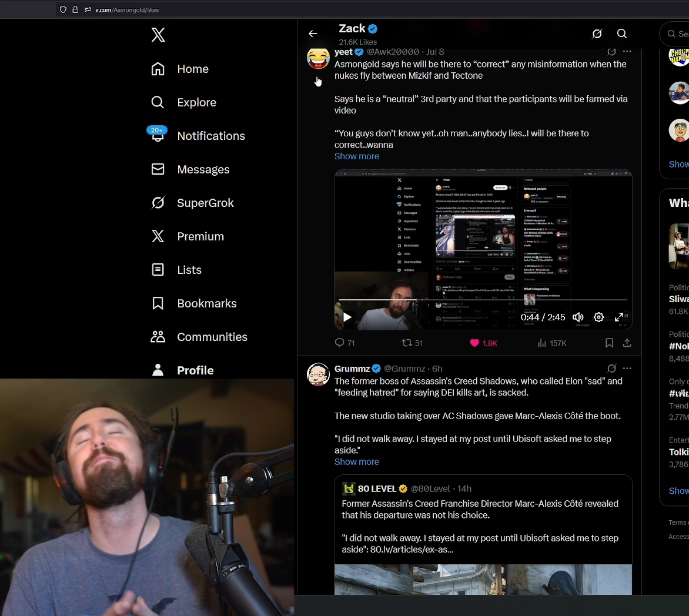Open the Messages section
Viewport: 689px width, 616px height.
pos(190,169)
